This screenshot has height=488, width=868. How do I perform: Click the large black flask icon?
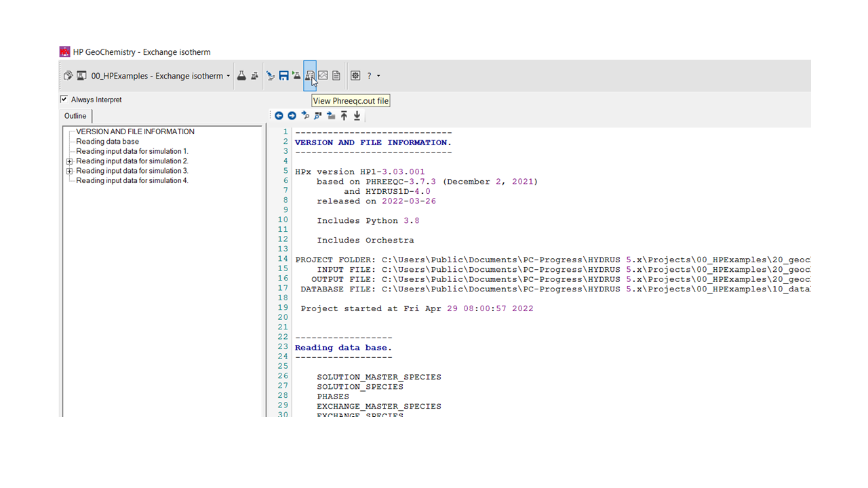(x=241, y=76)
